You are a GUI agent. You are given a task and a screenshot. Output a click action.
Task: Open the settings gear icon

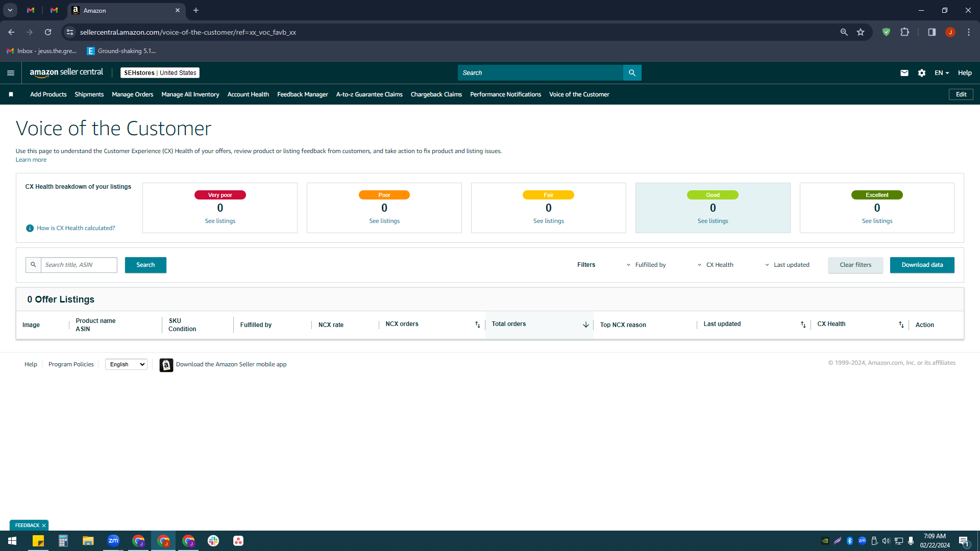click(922, 73)
